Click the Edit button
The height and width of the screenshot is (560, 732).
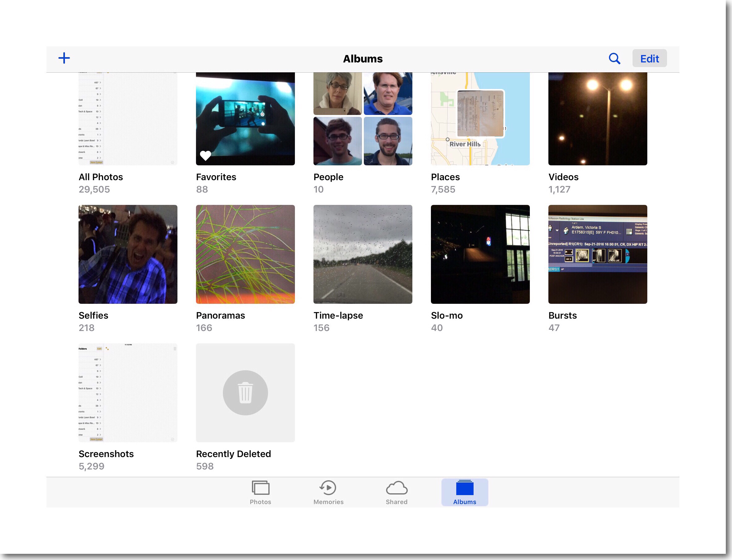649,58
